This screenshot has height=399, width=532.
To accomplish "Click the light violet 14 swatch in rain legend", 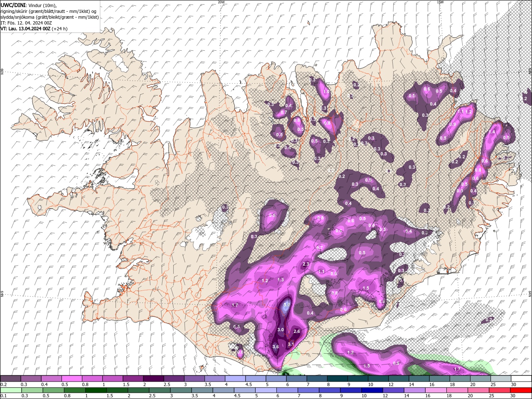I will 414,390.
